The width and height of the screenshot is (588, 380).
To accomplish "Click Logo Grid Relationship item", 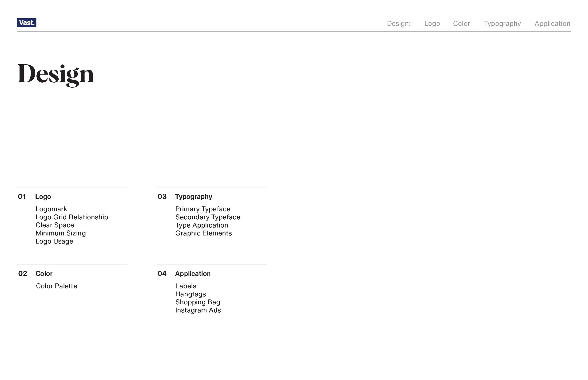I will tap(72, 217).
